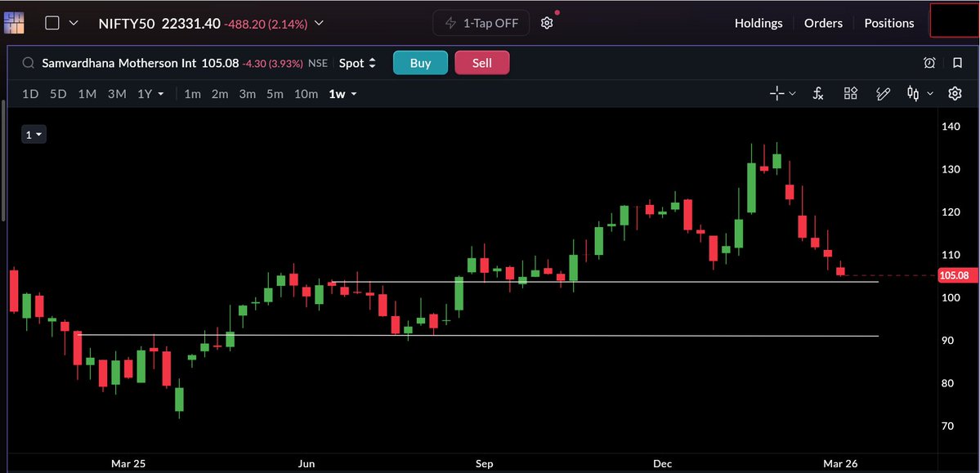Image resolution: width=980 pixels, height=473 pixels.
Task: Set a price alert with clock icon
Action: click(x=929, y=63)
